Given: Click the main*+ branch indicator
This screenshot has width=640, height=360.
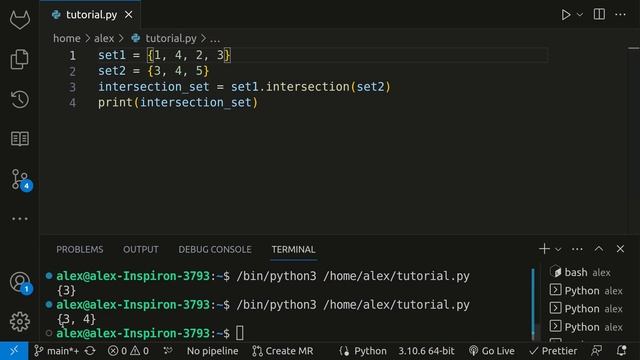Looking at the screenshot, I should (x=56, y=351).
